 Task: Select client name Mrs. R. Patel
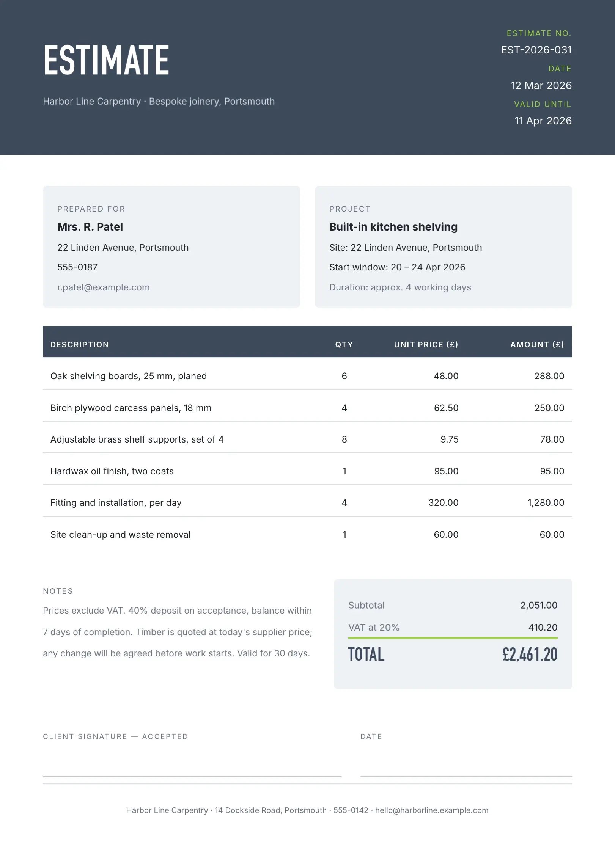(90, 227)
